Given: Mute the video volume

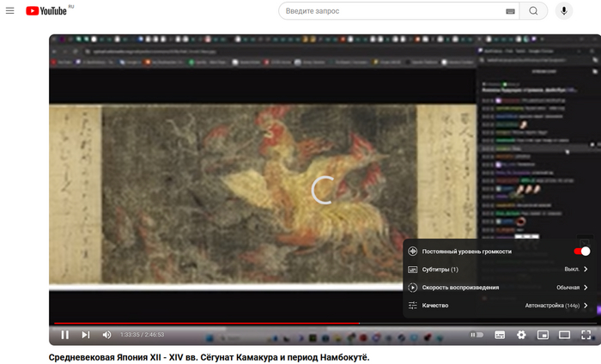Looking at the screenshot, I should [x=107, y=335].
